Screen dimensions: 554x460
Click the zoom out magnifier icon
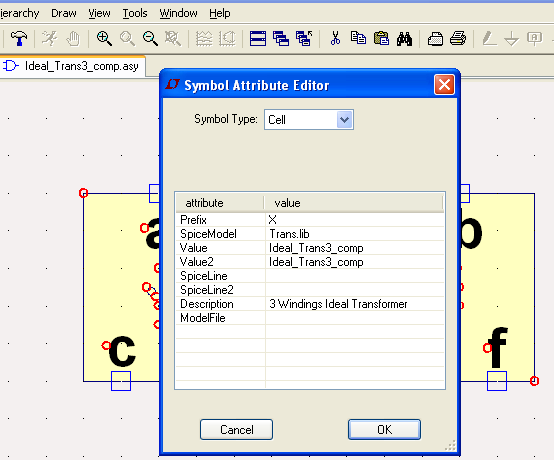tap(150, 38)
